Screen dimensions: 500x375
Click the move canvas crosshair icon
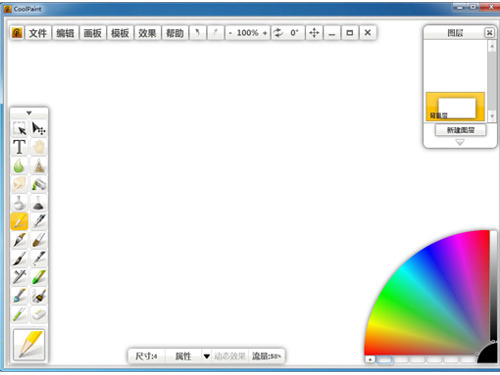[314, 33]
